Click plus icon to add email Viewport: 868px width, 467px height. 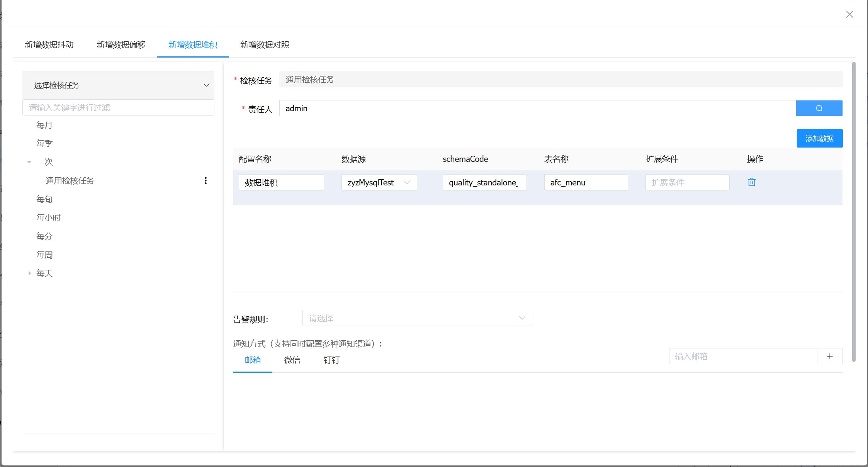[829, 356]
